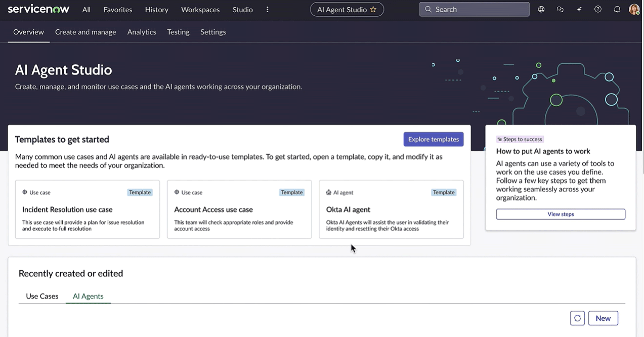Favorite AI Agent Studio with the star

click(x=373, y=10)
